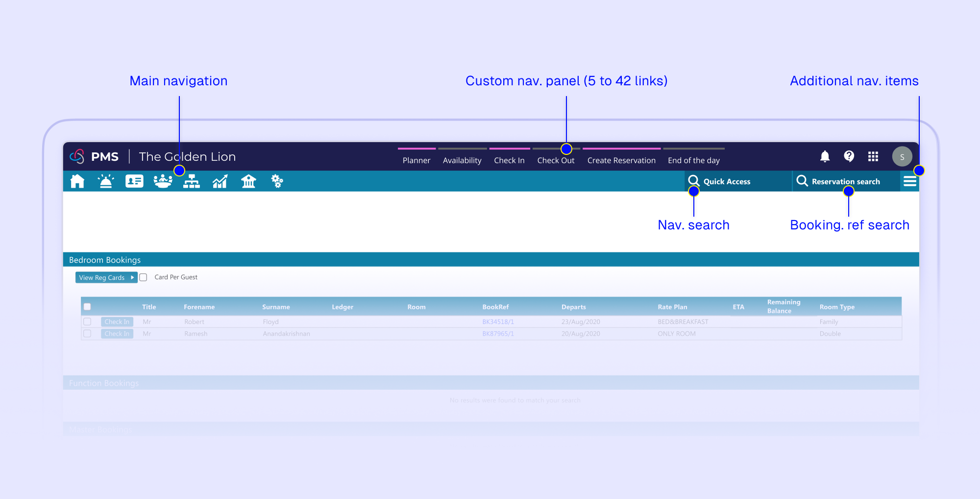Select the checkbox for Robert Floyd's booking
Image resolution: width=980 pixels, height=499 pixels.
tap(87, 322)
